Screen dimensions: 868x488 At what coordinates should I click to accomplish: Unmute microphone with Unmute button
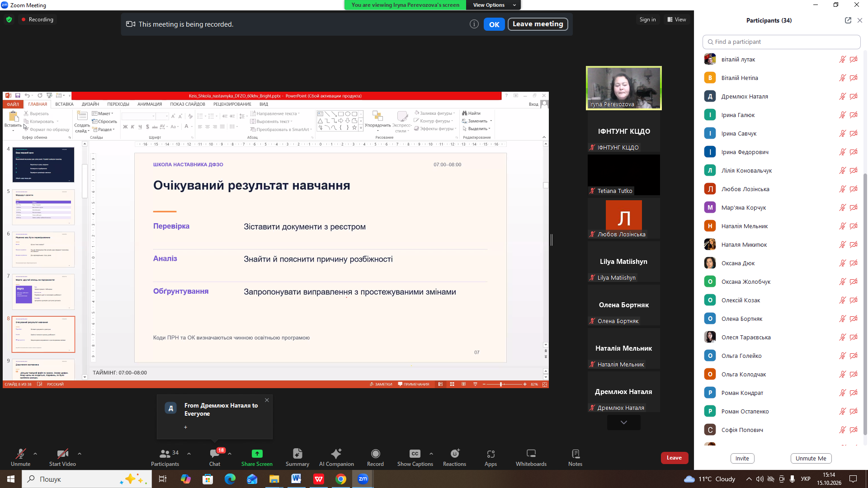click(x=20, y=457)
